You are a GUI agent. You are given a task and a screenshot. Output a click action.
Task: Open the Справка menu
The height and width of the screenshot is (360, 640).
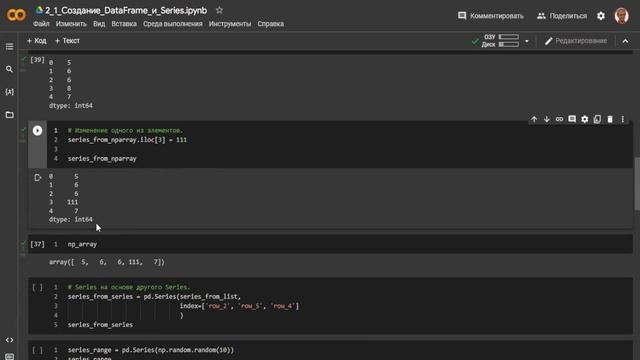coord(270,24)
